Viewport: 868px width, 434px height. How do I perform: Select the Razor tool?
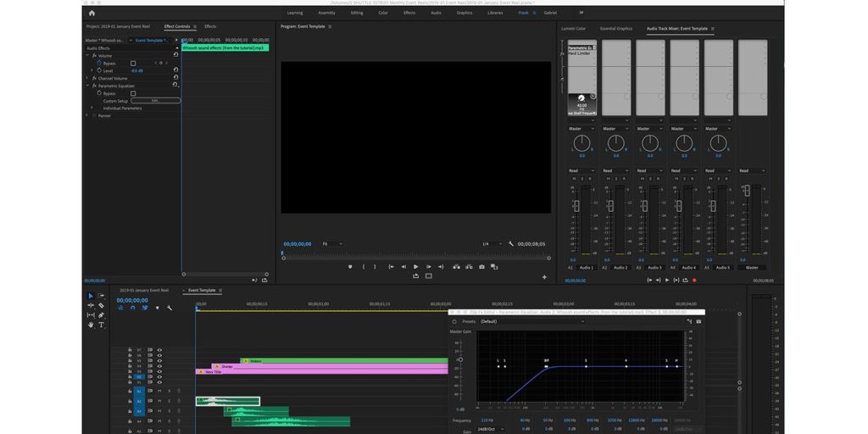[x=102, y=305]
